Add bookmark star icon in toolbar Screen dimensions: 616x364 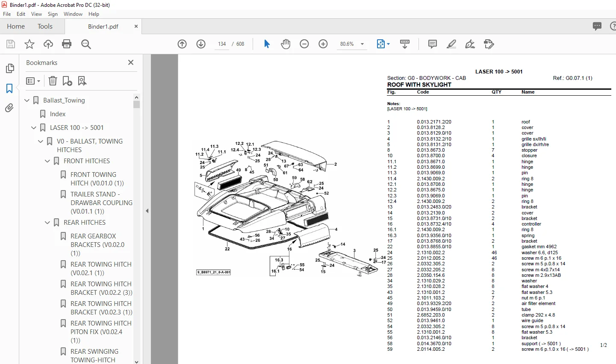[29, 44]
